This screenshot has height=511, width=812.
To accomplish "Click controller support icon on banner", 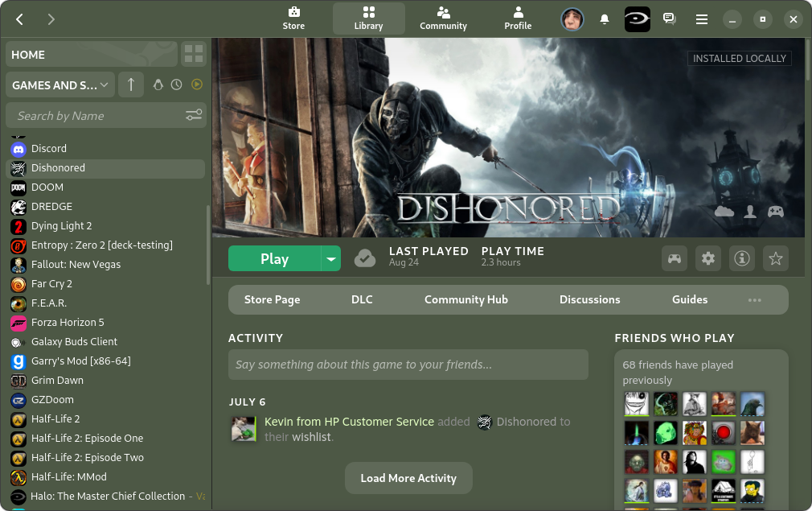I will click(775, 212).
